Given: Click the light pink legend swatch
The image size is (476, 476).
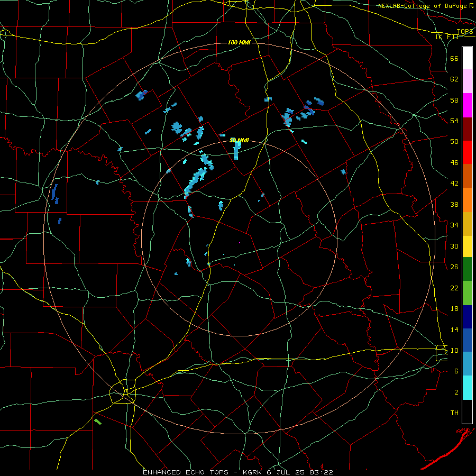Looking at the screenshot, I should pyautogui.click(x=467, y=81).
